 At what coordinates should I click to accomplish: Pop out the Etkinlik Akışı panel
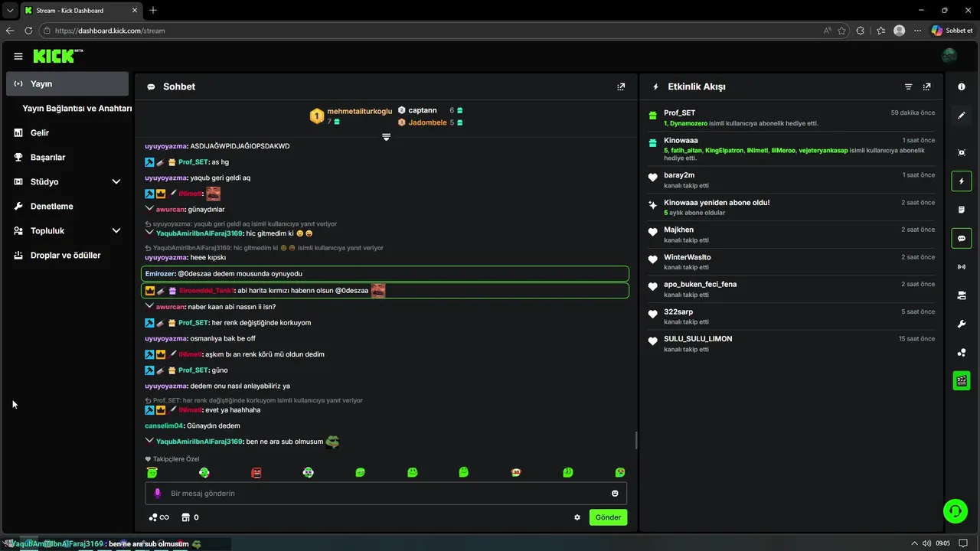927,87
